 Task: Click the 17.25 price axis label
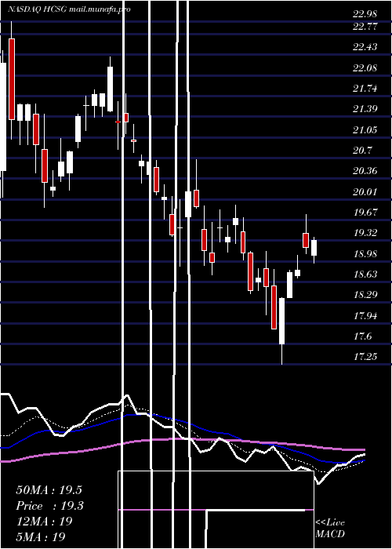pyautogui.click(x=365, y=357)
